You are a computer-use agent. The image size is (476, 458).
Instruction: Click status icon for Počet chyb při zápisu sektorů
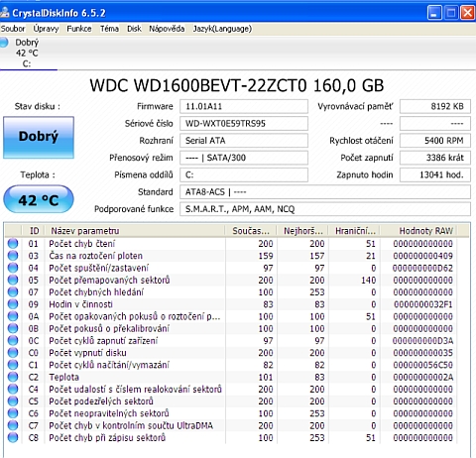point(13,437)
